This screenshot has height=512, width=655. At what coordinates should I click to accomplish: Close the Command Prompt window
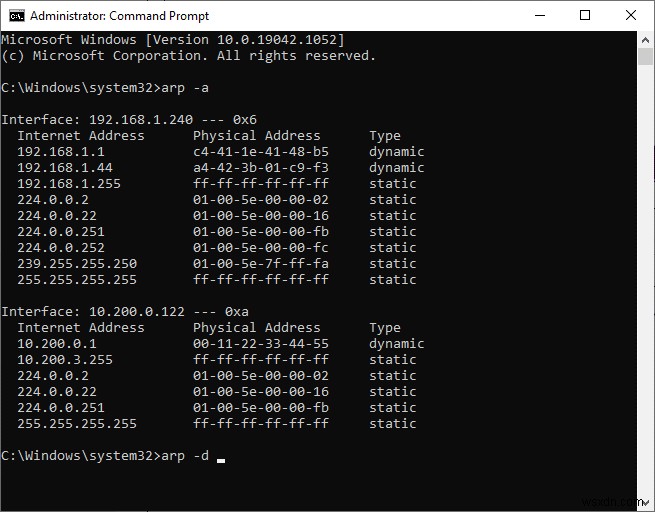[x=630, y=15]
